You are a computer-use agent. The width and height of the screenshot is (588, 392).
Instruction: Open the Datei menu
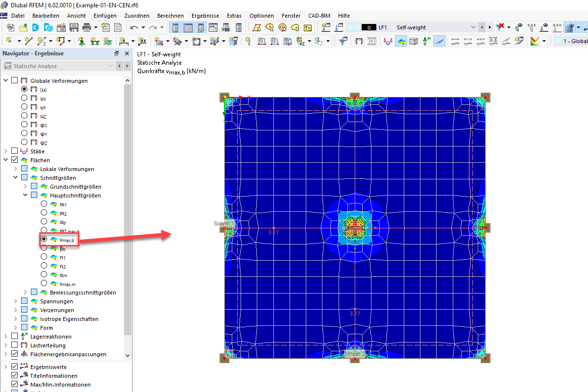[x=18, y=16]
